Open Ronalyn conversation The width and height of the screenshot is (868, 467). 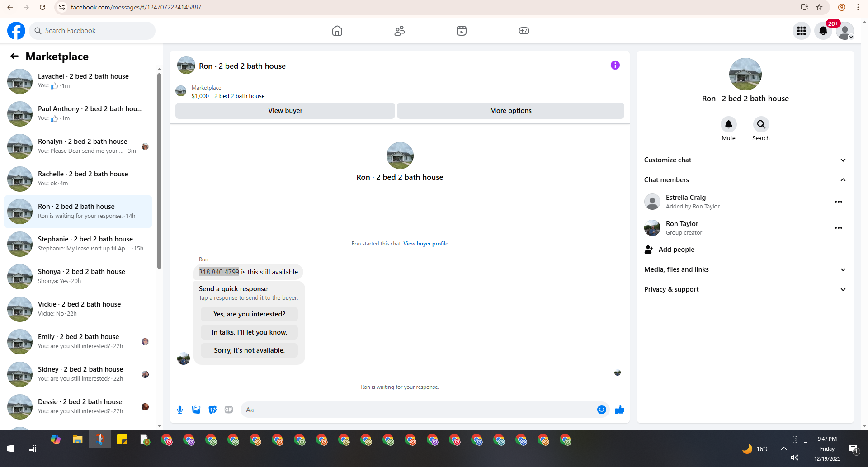[x=78, y=146]
